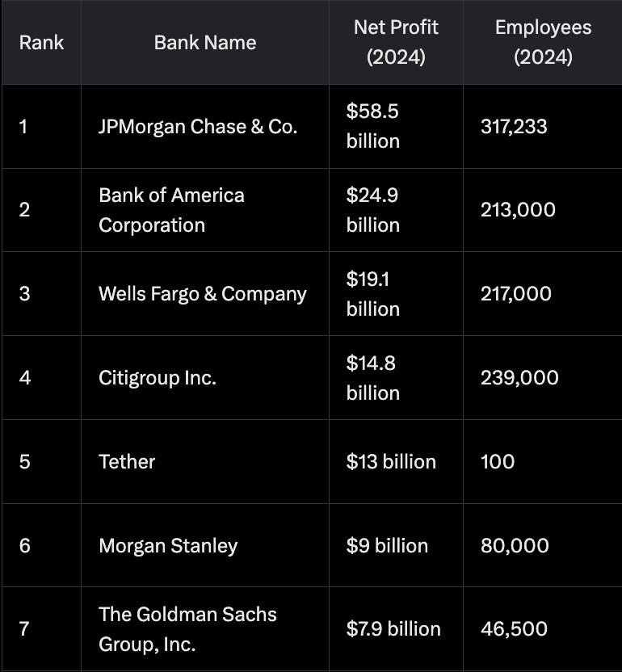Select the JPMorgan Chase & Co. cell
Image resolution: width=622 pixels, height=672 pixels.
[x=198, y=126]
